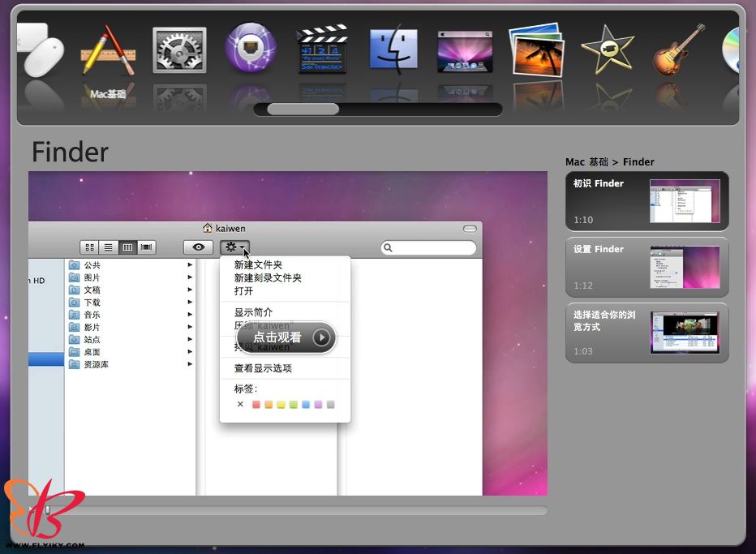The height and width of the screenshot is (554, 756).
Task: Switch Finder to Cover Flow view
Action: coord(146,247)
